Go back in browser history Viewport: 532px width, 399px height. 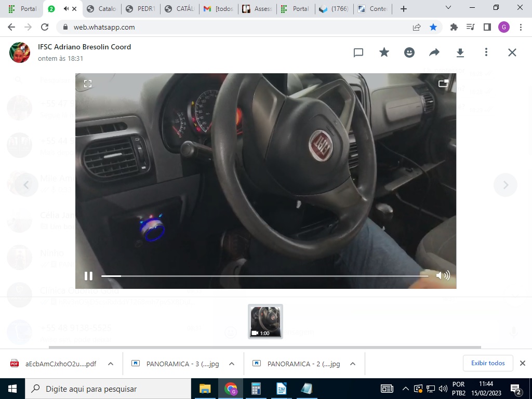point(11,27)
